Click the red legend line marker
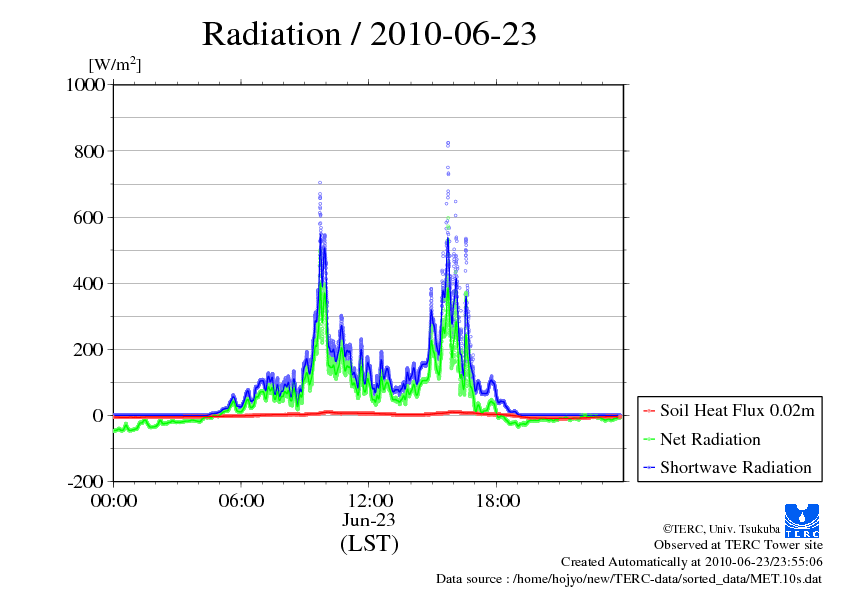This screenshot has width=842, height=595. pos(649,411)
